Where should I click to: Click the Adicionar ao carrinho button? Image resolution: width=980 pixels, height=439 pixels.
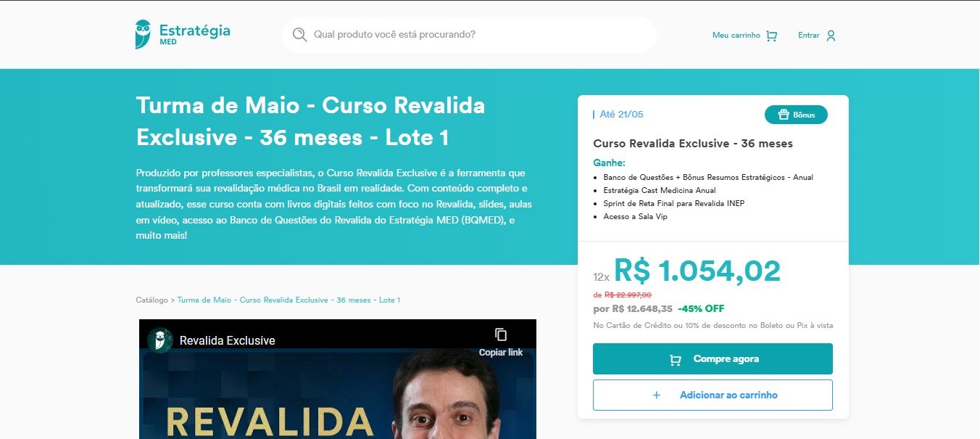713,395
